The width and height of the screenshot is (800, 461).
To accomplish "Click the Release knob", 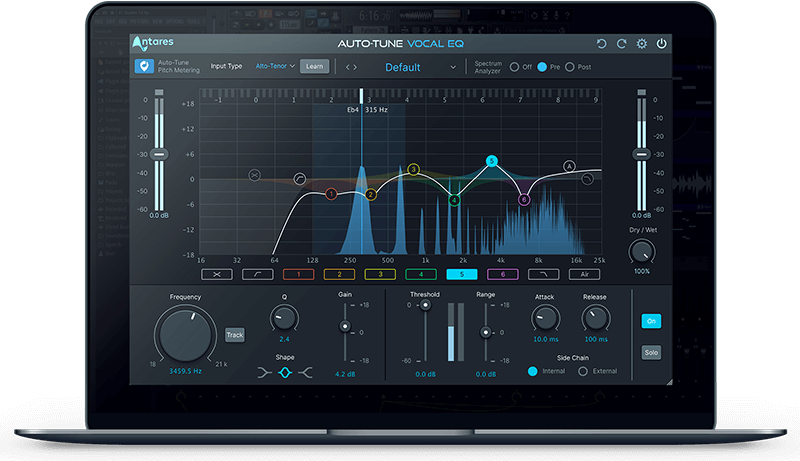I will pos(595,318).
